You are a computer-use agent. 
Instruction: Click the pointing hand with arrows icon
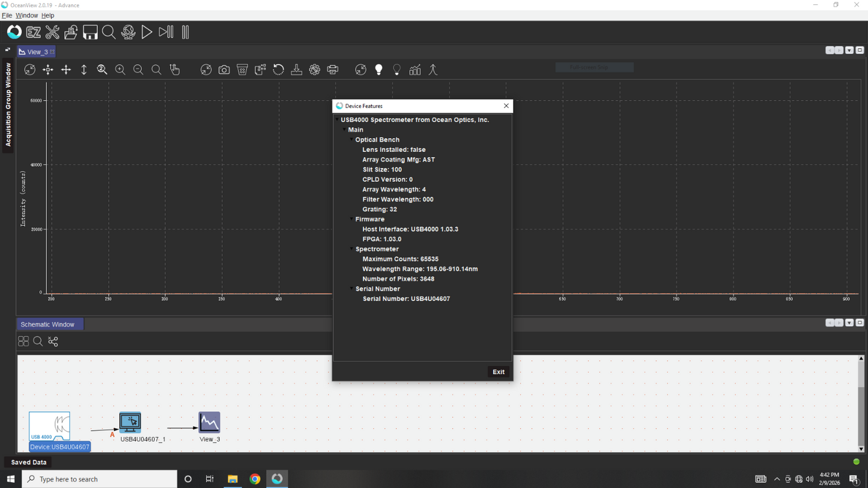(x=175, y=70)
